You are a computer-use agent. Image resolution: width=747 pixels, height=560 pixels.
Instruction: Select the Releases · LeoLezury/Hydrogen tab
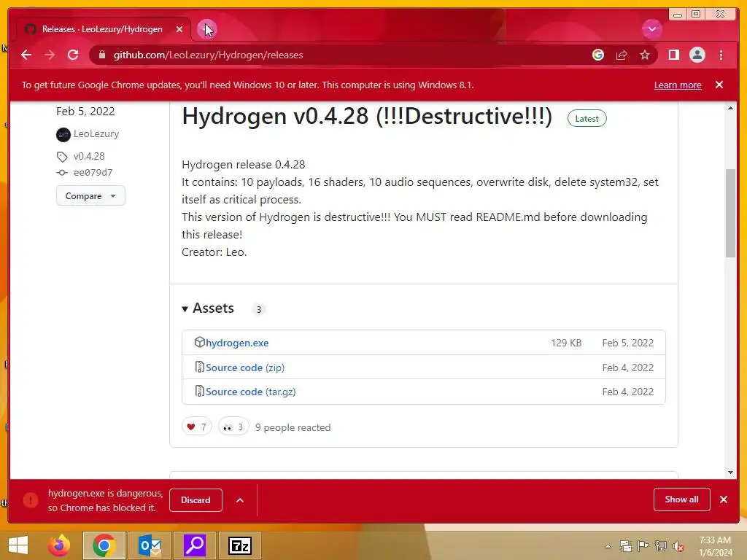(104, 29)
